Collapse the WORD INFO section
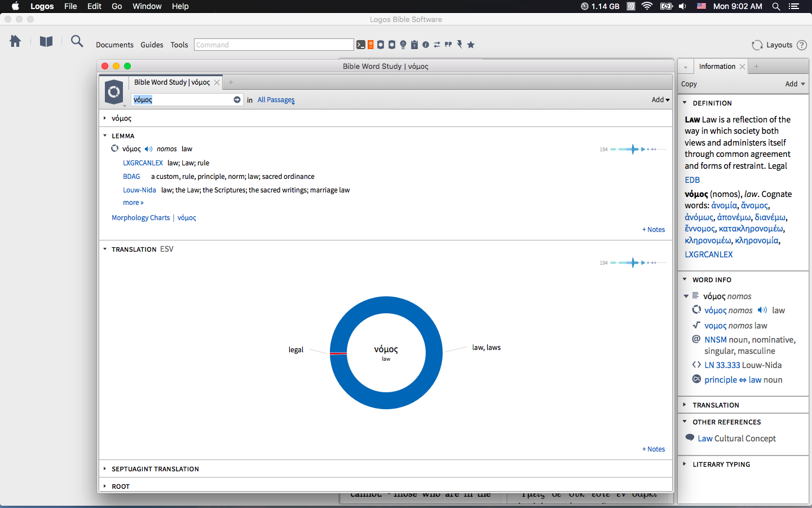 (685, 279)
